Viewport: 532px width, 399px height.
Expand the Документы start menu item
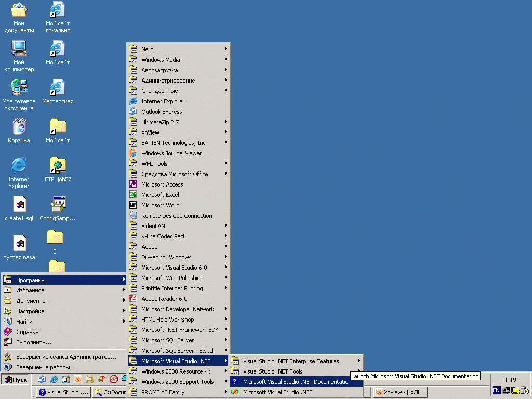point(64,301)
